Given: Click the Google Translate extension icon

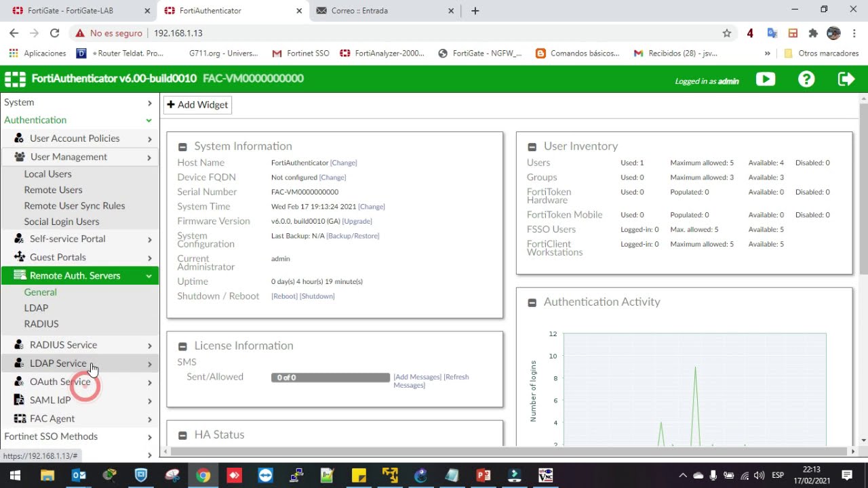Looking at the screenshot, I should click(772, 33).
